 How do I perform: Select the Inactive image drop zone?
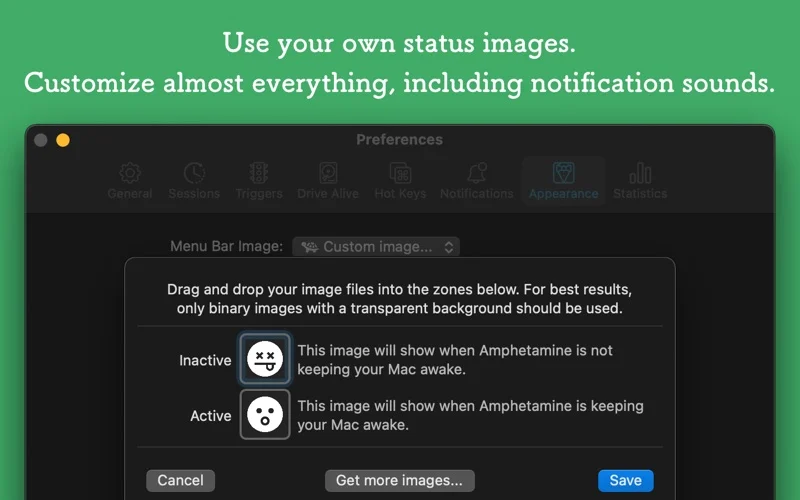click(x=265, y=359)
